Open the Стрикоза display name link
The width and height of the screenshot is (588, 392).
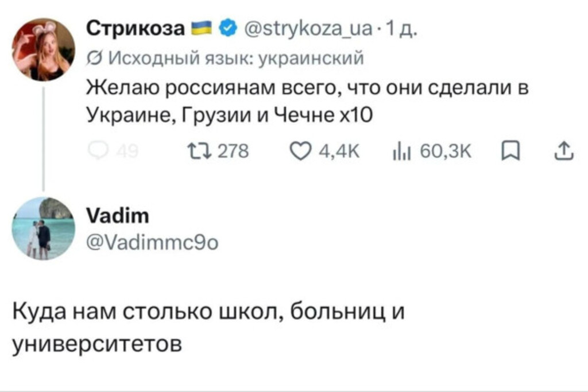(x=136, y=29)
